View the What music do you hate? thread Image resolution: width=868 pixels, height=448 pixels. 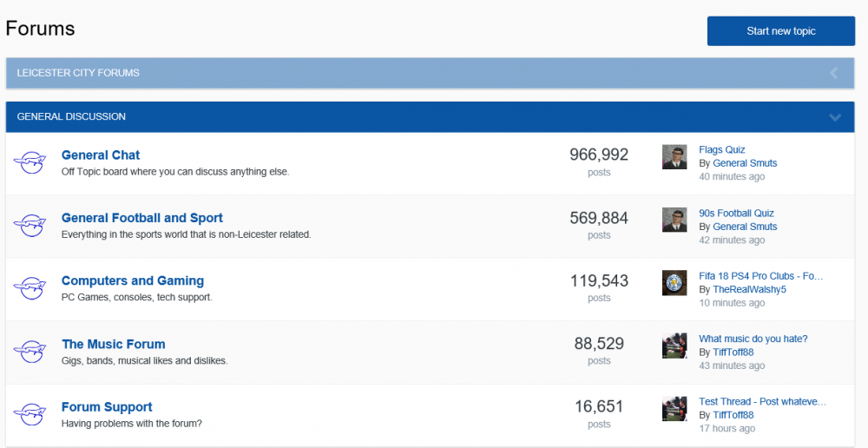pyautogui.click(x=753, y=339)
